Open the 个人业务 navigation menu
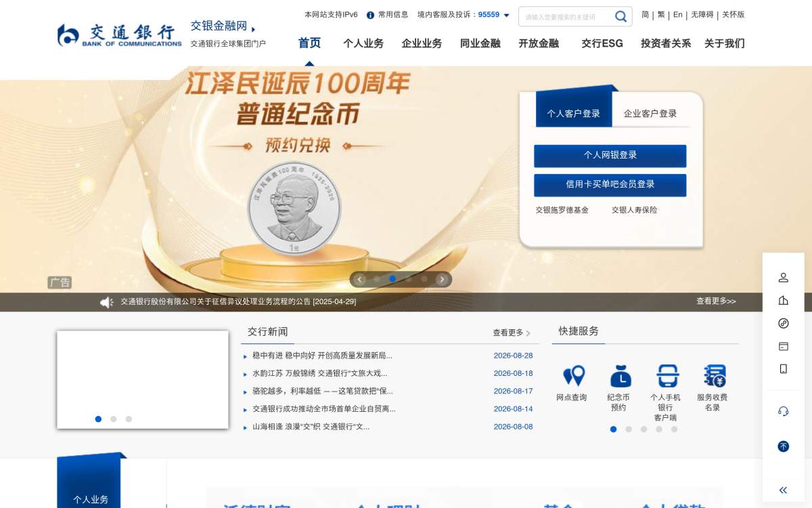 [x=363, y=43]
